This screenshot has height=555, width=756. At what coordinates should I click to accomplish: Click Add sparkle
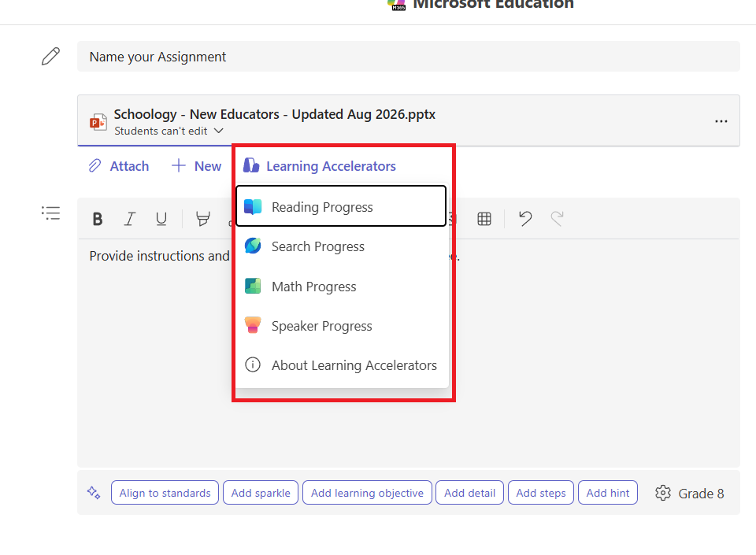[261, 493]
